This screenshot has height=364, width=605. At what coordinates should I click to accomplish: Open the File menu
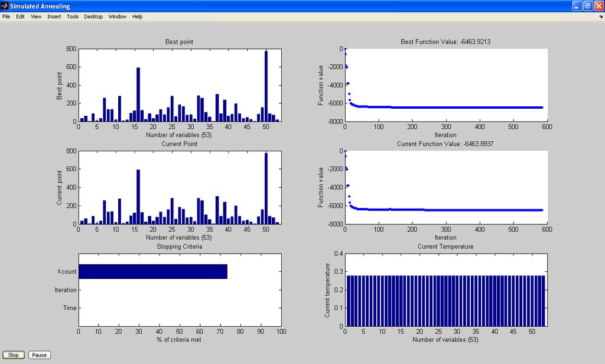[6, 17]
